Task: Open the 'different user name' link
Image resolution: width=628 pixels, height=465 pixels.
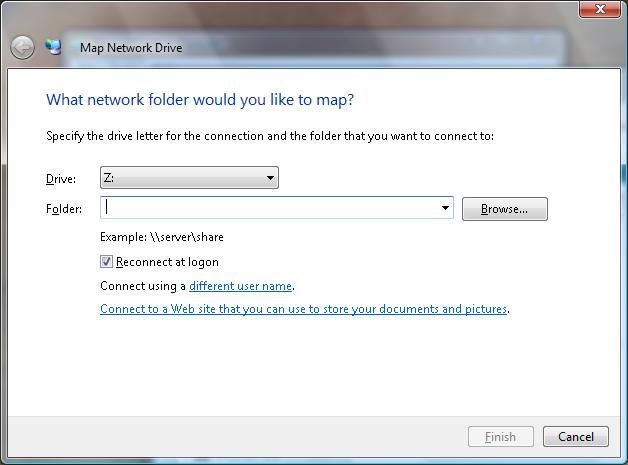Action: [x=240, y=286]
